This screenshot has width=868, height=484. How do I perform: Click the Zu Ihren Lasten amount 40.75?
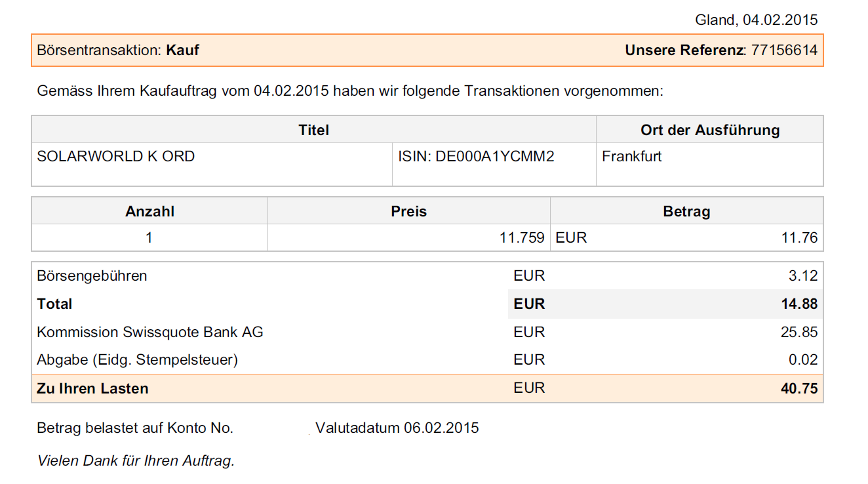[799, 388]
